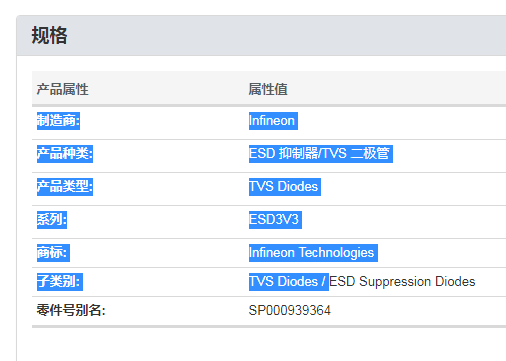Click the ESD Suppression Diodes text
The height and width of the screenshot is (361, 506).
coord(402,282)
